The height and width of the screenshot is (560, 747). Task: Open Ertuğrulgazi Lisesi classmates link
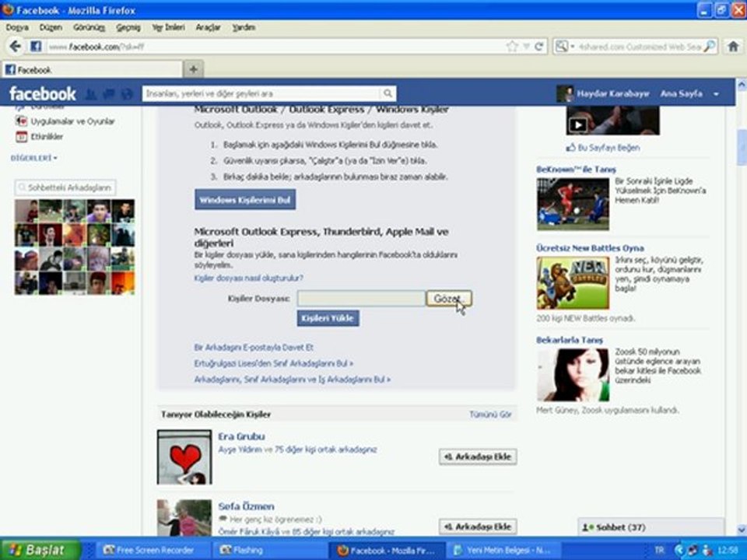(273, 363)
